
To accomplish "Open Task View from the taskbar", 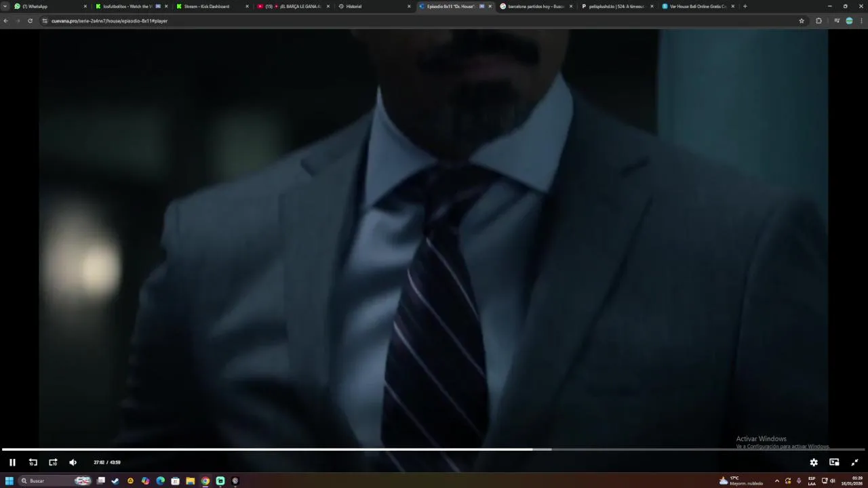I will (x=101, y=481).
